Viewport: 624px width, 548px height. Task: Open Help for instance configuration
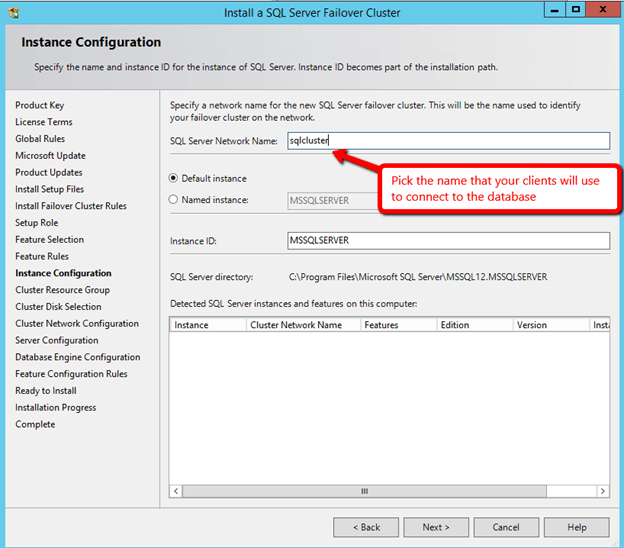577,527
